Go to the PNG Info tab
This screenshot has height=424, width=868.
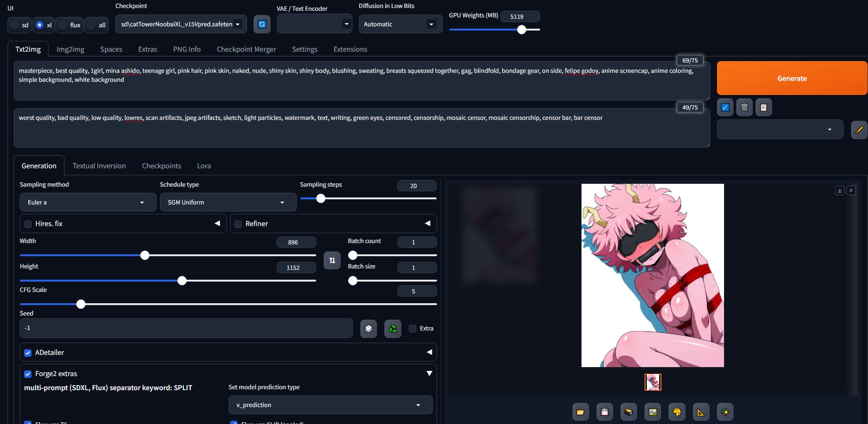click(187, 49)
